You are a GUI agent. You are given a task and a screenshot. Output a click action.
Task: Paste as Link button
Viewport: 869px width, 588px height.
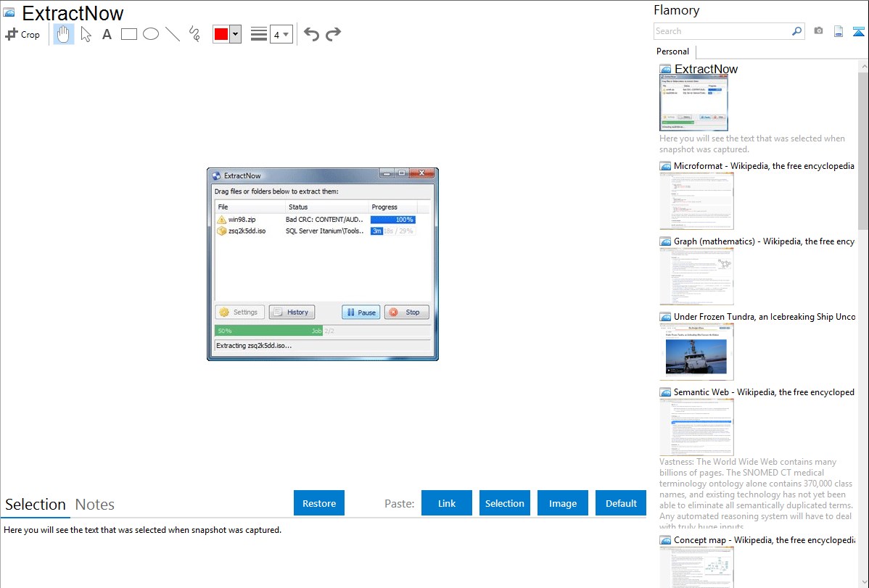(447, 503)
